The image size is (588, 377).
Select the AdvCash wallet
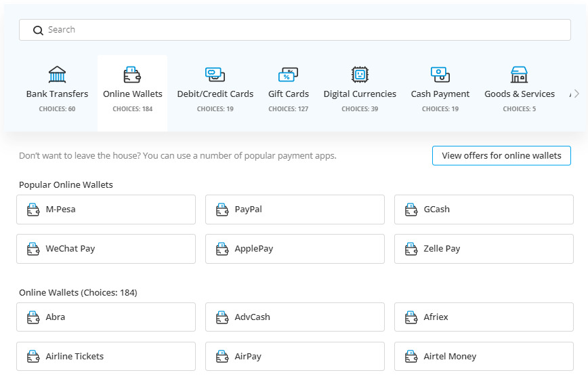tap(295, 317)
